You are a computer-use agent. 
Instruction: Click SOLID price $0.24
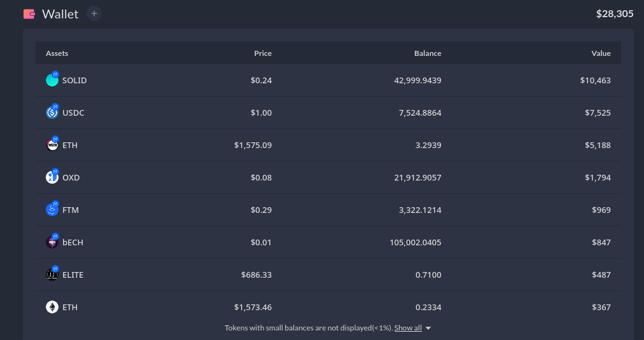261,80
